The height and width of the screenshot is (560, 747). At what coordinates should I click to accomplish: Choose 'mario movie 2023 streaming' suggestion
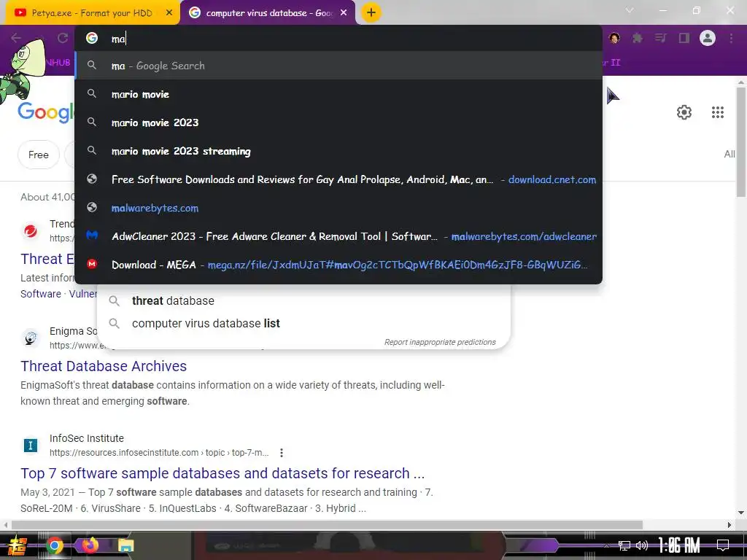[338, 151]
